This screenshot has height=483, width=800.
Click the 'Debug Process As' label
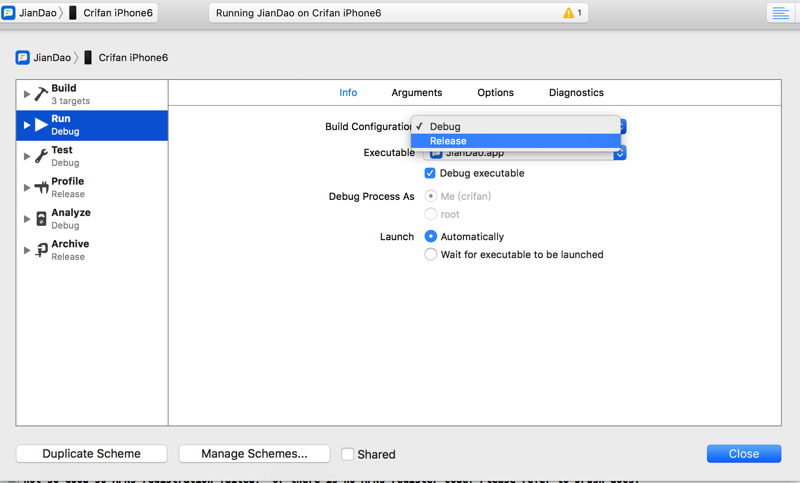click(x=371, y=196)
